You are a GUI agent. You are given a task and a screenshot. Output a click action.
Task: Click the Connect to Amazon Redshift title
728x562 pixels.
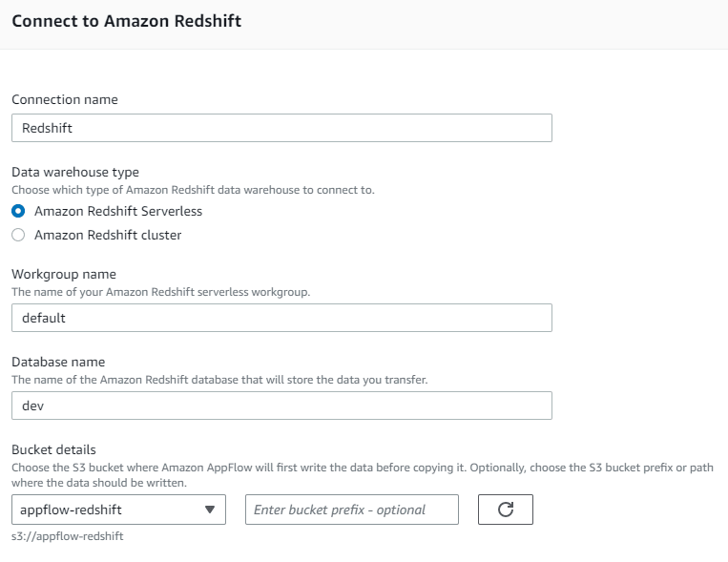coord(126,21)
